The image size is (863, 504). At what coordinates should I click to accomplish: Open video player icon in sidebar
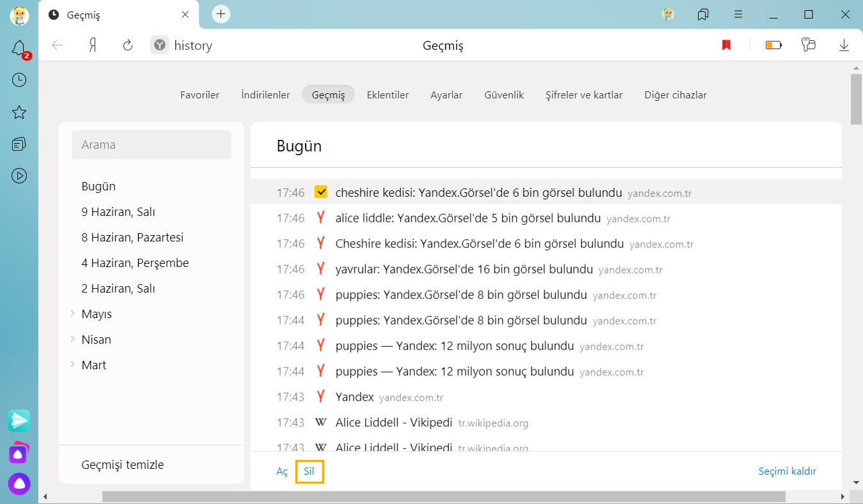(19, 175)
